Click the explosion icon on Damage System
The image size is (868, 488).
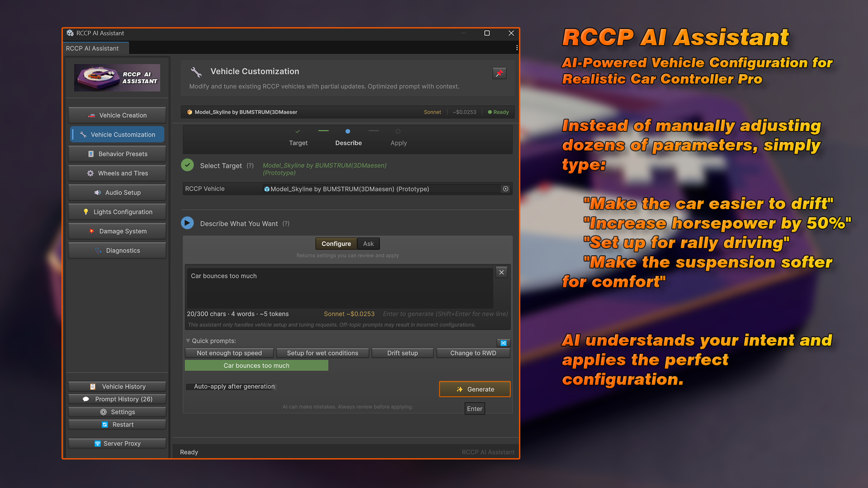click(x=92, y=231)
